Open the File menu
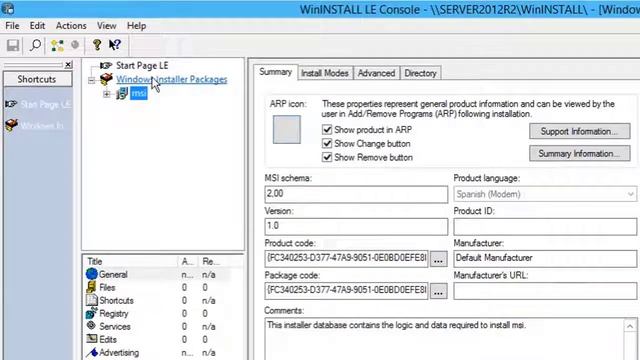Image resolution: width=640 pixels, height=360 pixels. click(x=12, y=26)
